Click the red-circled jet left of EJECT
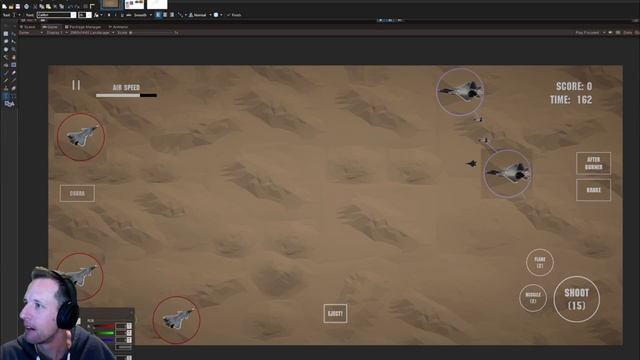Image resolution: width=640 pixels, height=360 pixels. (176, 320)
